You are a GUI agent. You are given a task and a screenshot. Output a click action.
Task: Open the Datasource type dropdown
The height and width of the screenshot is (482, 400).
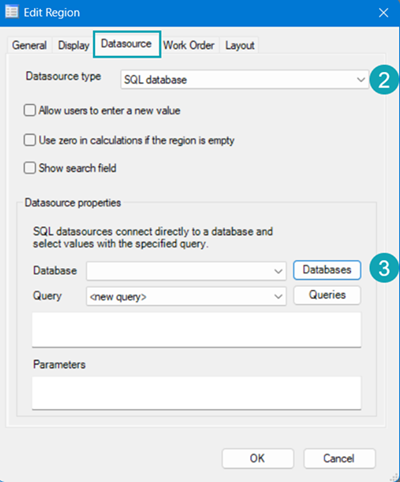click(x=245, y=79)
